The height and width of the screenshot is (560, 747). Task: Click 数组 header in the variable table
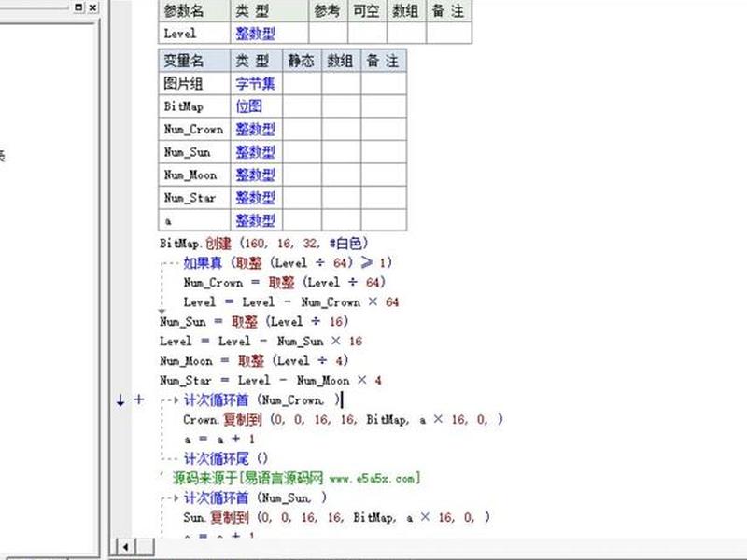pos(341,61)
